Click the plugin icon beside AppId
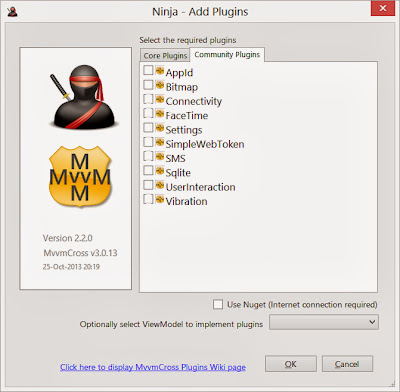This screenshot has width=400, height=392. [x=160, y=70]
